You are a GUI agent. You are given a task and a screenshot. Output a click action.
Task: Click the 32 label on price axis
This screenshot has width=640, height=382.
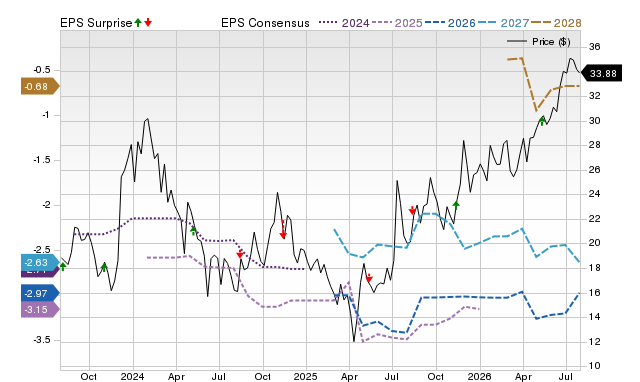click(x=595, y=96)
